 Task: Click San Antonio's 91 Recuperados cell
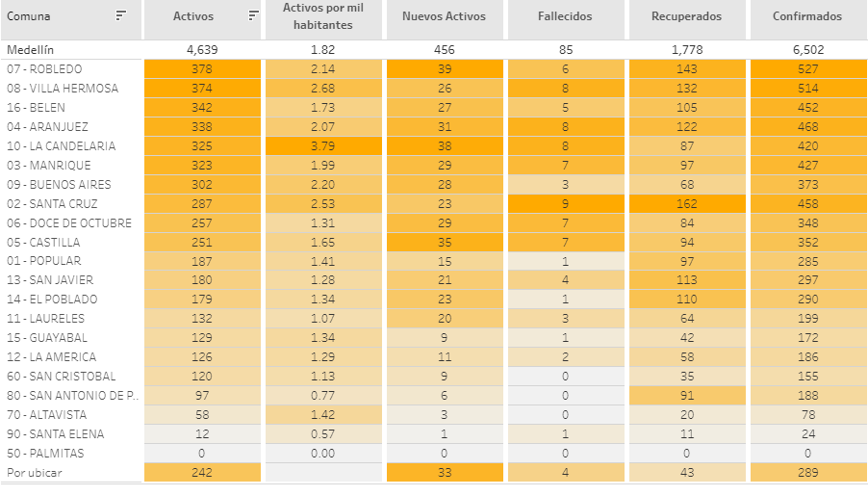pos(687,396)
